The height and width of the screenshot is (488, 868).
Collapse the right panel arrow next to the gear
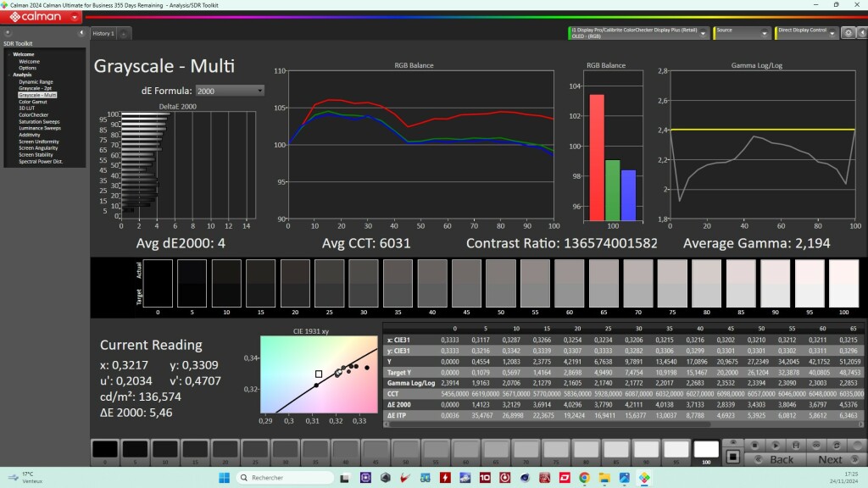(862, 33)
